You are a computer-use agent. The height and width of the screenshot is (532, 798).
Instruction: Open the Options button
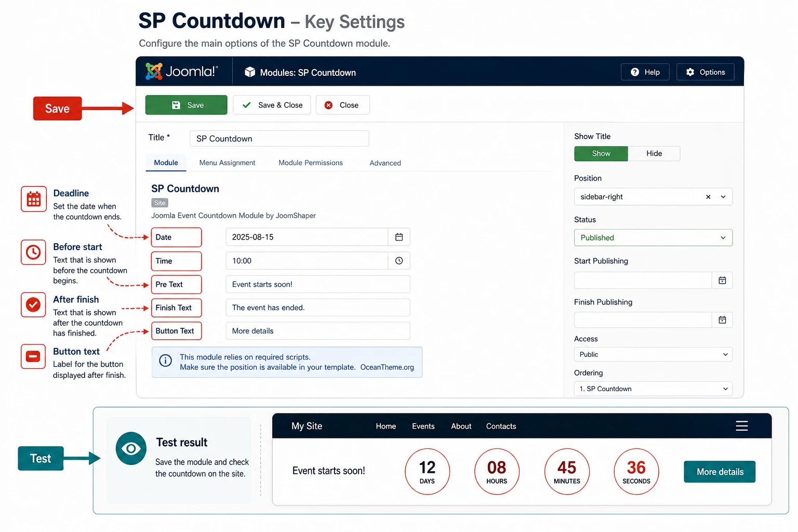[x=706, y=72]
